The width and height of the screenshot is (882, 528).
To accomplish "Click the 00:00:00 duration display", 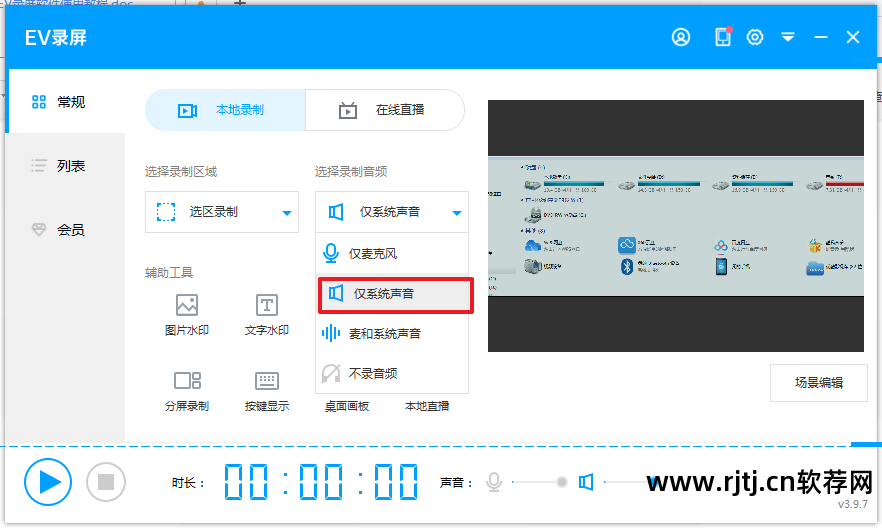I will (321, 482).
